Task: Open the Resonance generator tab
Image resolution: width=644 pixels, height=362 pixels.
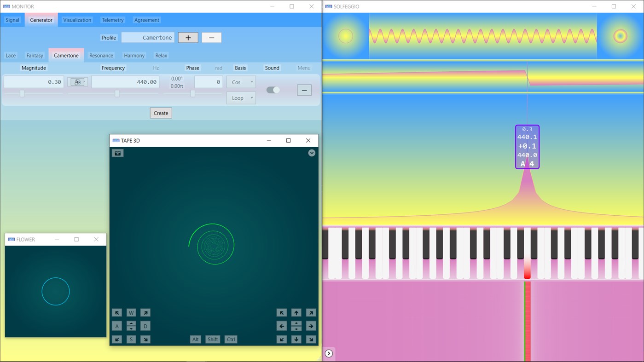Action: (x=101, y=55)
